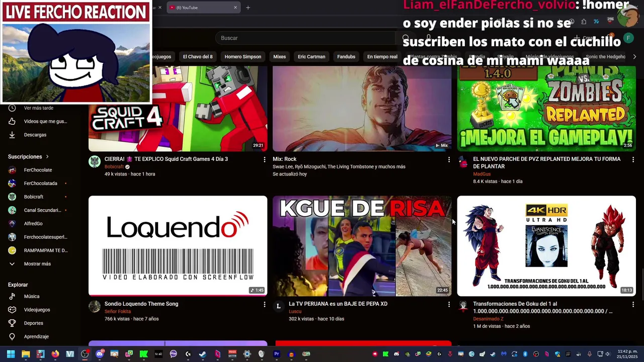Open Windows Start menu
The width and height of the screenshot is (644, 362).
pyautogui.click(x=11, y=354)
